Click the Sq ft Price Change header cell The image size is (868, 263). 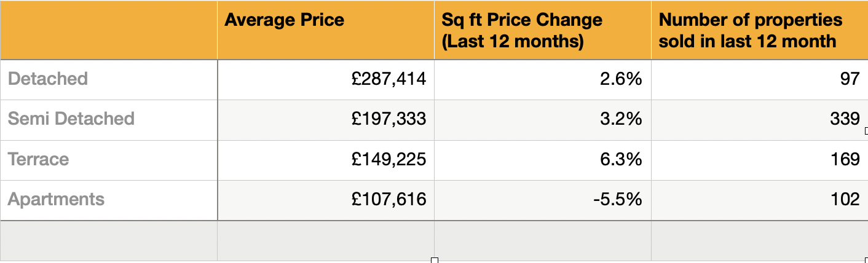pyautogui.click(x=542, y=30)
